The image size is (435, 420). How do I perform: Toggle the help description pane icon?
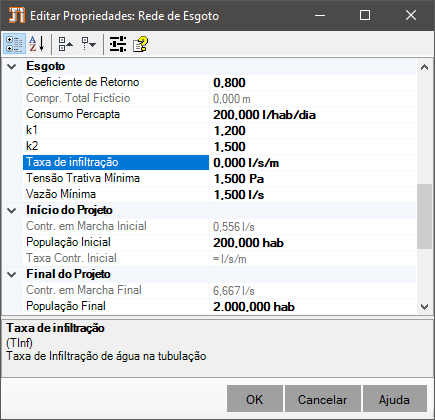click(x=140, y=44)
